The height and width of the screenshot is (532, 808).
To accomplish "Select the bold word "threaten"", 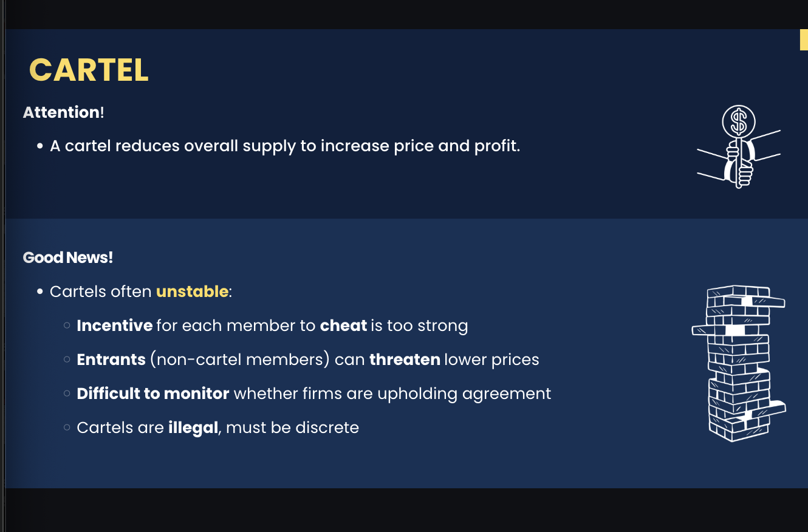I will (405, 360).
